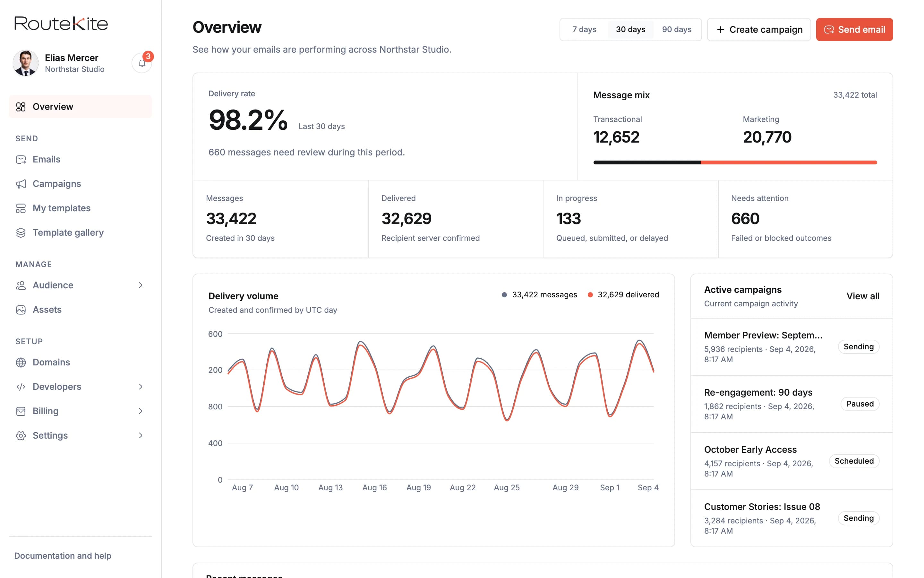
Task: Click the Campaigns megaphone icon
Action: [21, 184]
